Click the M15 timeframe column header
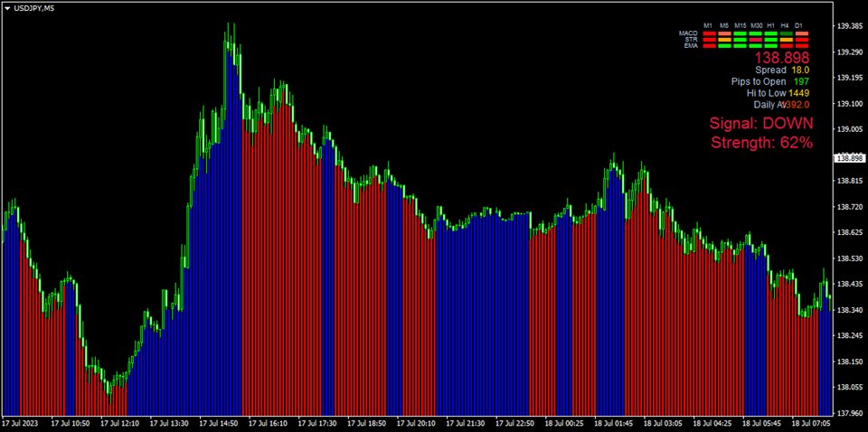 (741, 25)
